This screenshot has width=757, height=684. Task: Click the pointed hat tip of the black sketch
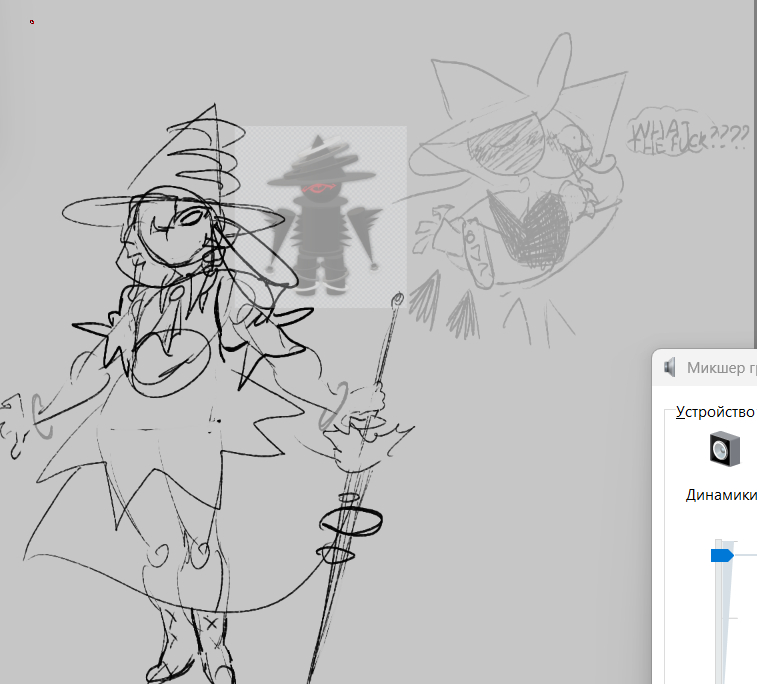pyautogui.click(x=217, y=110)
